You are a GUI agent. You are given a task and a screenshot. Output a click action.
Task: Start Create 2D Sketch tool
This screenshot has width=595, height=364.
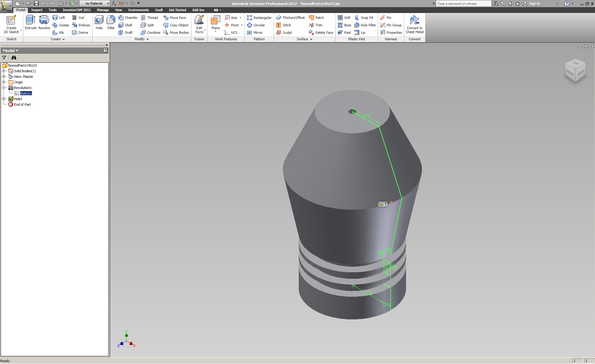pos(11,24)
